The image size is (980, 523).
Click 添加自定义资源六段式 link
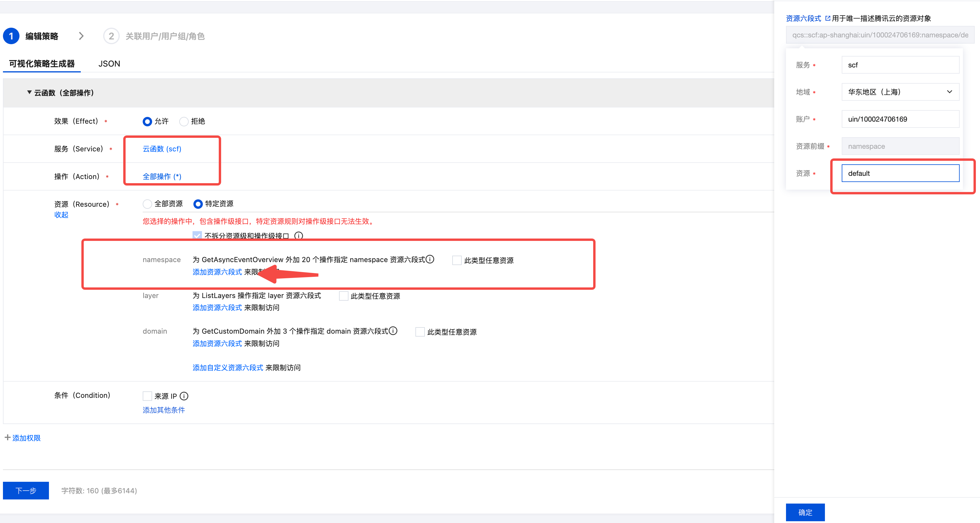point(228,368)
